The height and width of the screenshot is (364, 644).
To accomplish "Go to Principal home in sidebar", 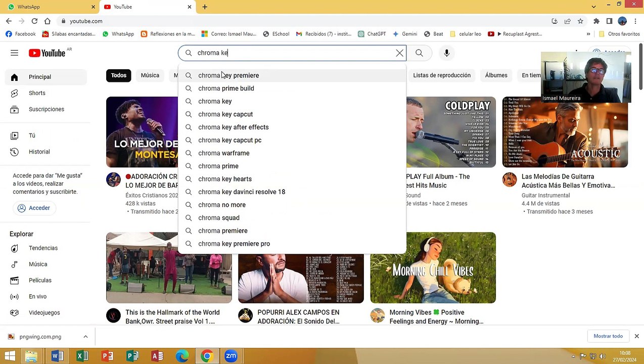I will click(46, 77).
